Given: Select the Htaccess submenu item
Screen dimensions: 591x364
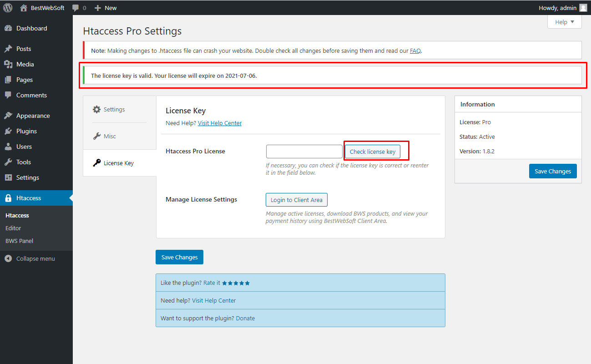Looking at the screenshot, I should (17, 215).
